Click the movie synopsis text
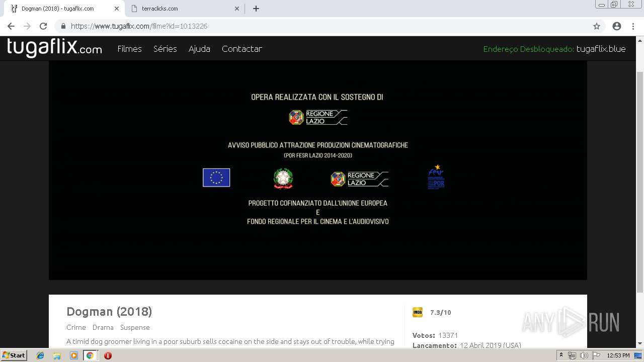This screenshot has width=644, height=362. tap(230, 341)
